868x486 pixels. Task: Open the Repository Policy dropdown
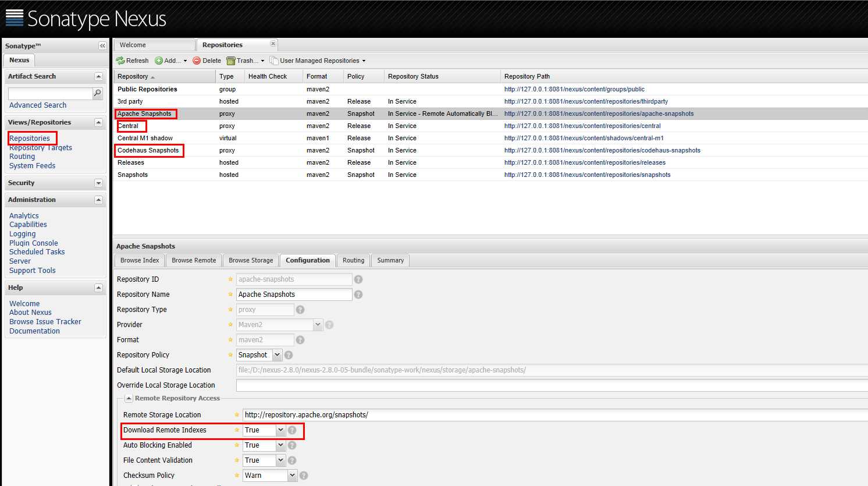click(x=277, y=355)
